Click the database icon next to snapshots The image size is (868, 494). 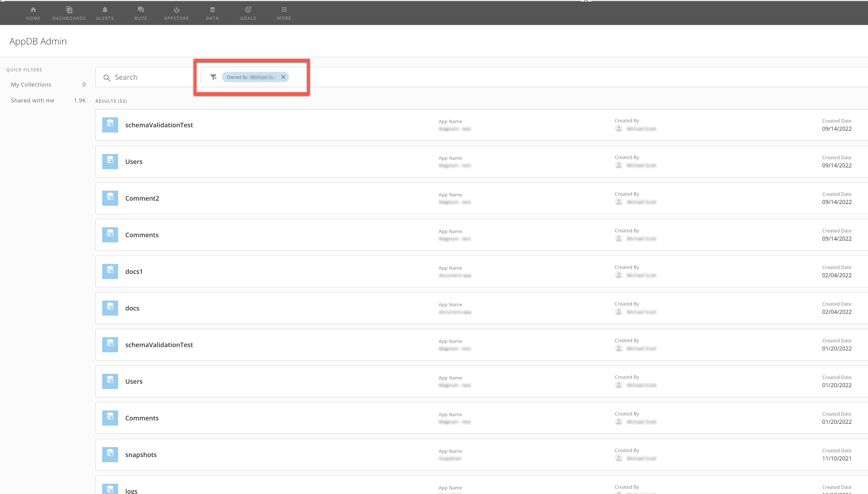pos(110,454)
